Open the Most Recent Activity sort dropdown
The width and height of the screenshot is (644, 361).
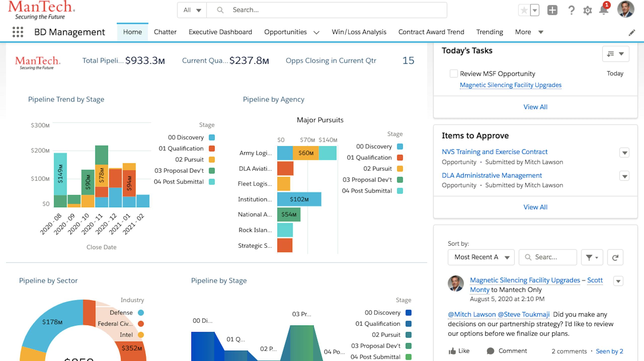[x=481, y=257]
